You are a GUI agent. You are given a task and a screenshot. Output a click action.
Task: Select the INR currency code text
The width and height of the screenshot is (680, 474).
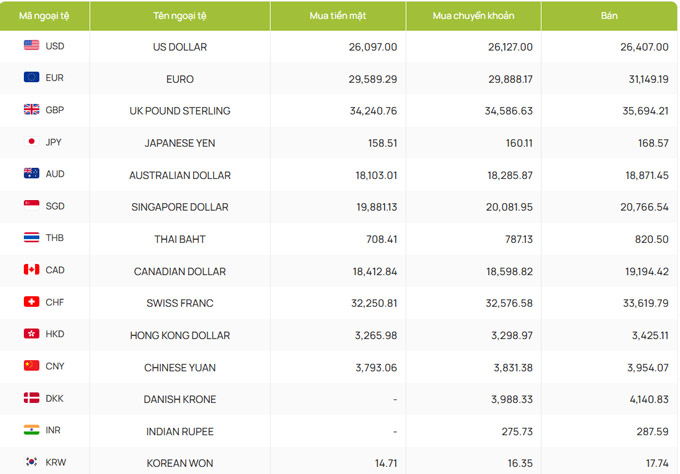tap(53, 430)
